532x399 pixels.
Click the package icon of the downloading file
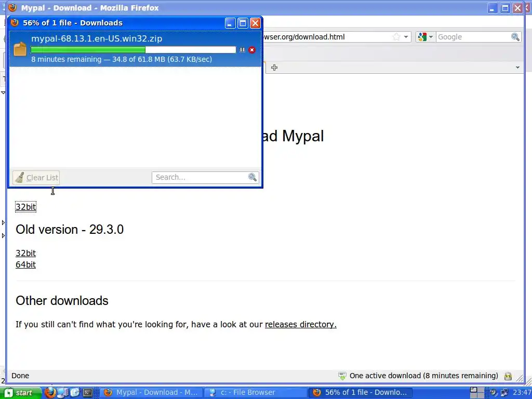click(x=20, y=48)
